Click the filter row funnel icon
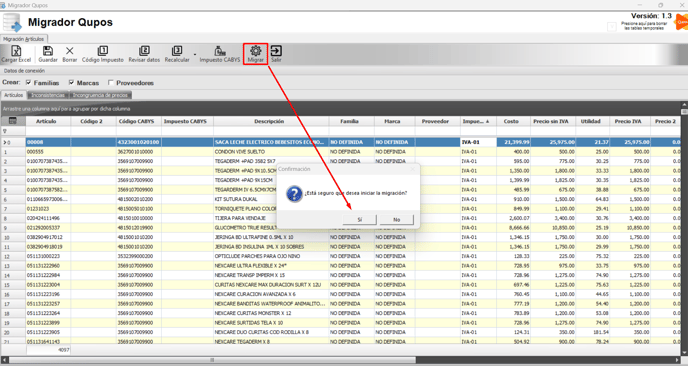 click(x=5, y=131)
